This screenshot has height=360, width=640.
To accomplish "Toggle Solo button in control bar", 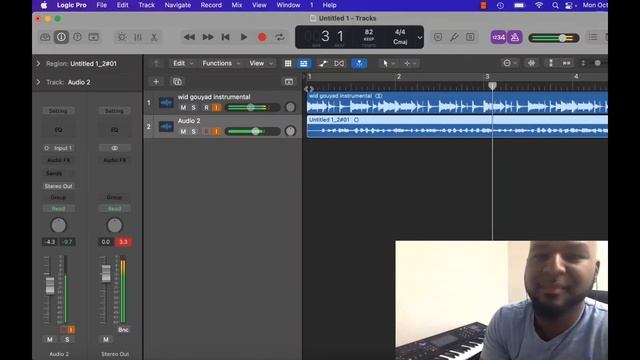I will (x=470, y=37).
